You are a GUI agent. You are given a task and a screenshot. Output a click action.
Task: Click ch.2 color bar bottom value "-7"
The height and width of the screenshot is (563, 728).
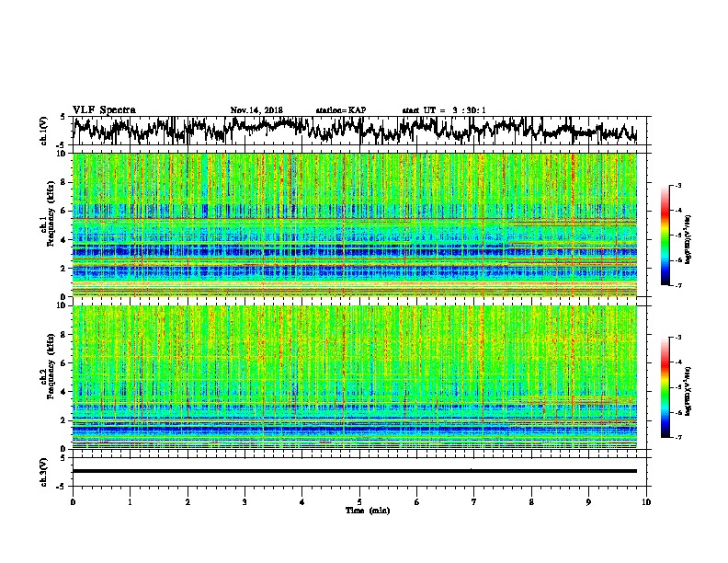(x=678, y=437)
